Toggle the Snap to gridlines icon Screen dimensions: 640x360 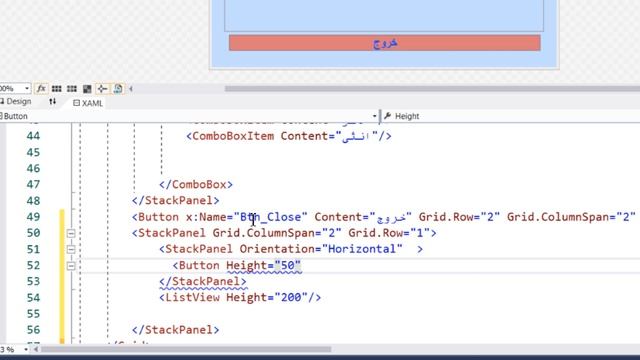pos(72,89)
